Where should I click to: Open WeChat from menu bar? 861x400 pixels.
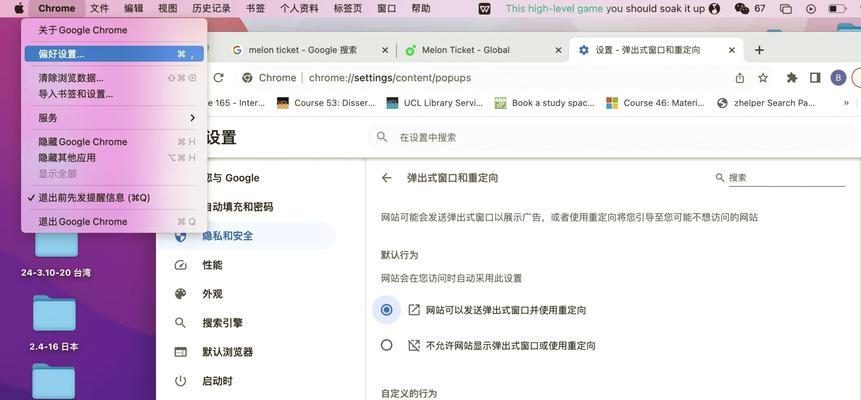[x=741, y=8]
